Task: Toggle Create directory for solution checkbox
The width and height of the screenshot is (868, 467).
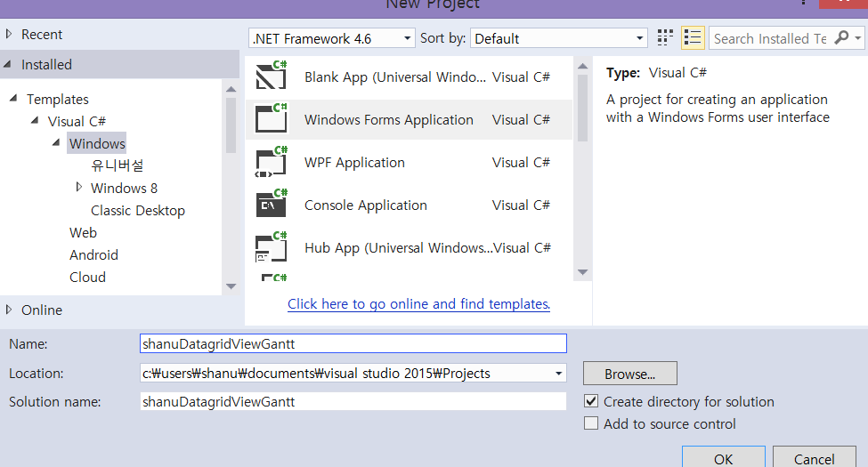Action: tap(591, 401)
